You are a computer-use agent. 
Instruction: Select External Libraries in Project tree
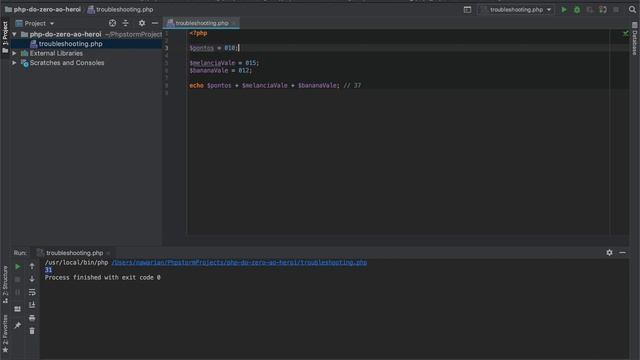pyautogui.click(x=56, y=53)
